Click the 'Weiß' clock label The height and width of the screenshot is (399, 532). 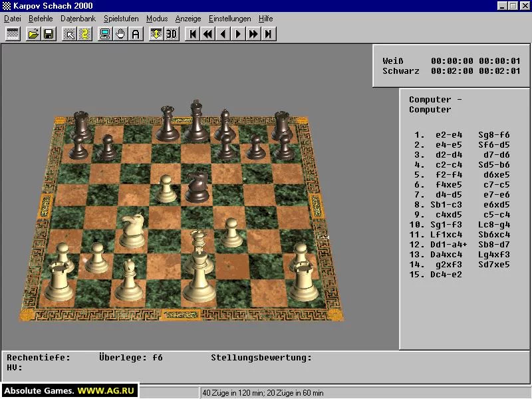[x=393, y=61]
